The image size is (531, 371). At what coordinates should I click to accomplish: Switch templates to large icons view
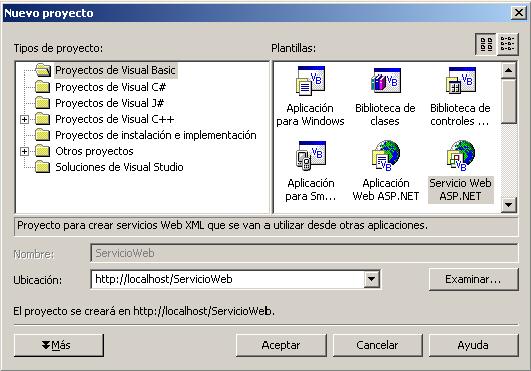(486, 44)
